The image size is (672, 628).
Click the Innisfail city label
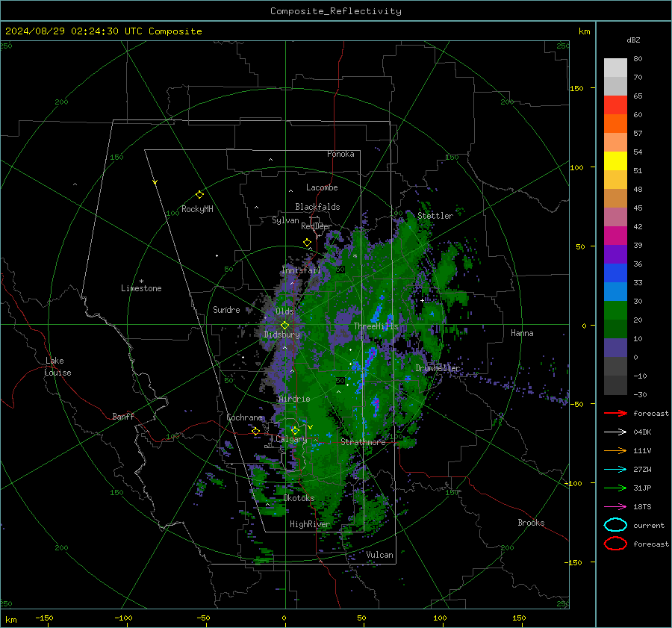302,270
